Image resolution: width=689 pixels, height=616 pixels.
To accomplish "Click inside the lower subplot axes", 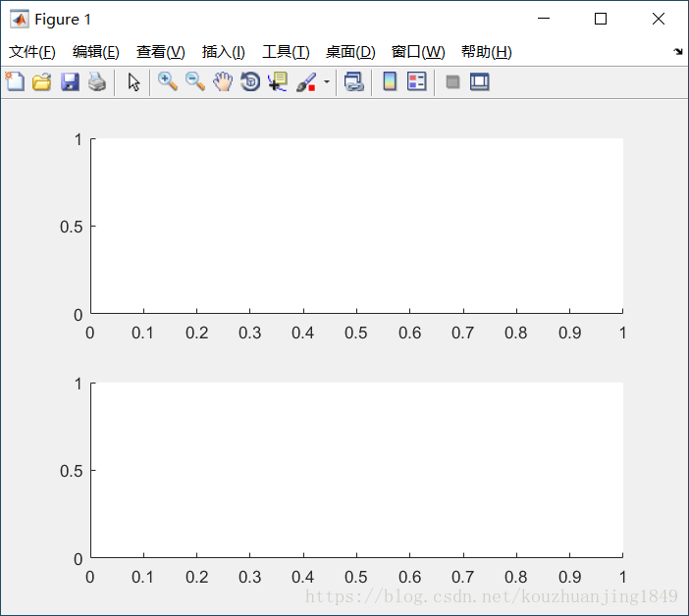I will [357, 470].
